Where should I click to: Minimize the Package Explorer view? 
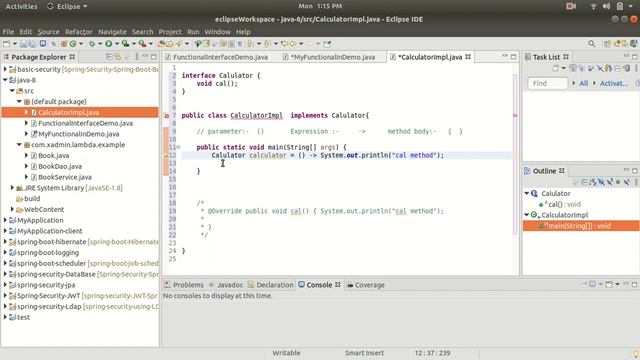pyautogui.click(x=145, y=56)
